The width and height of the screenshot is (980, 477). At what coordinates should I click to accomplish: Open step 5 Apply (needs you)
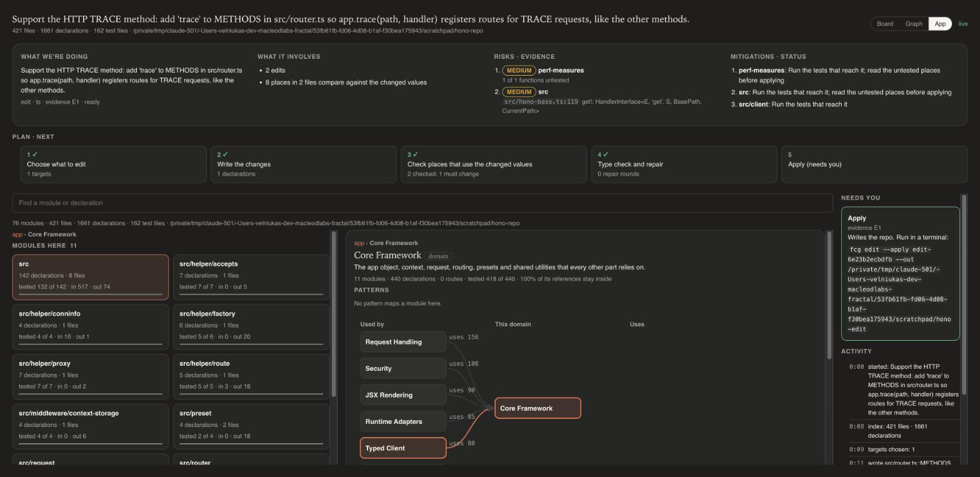pyautogui.click(x=874, y=164)
